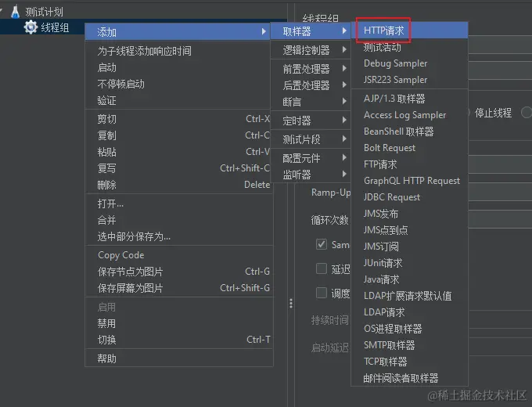Viewport: 532px width, 407px height.
Task: Expand the 定时器 submenu
Action: pos(311,121)
